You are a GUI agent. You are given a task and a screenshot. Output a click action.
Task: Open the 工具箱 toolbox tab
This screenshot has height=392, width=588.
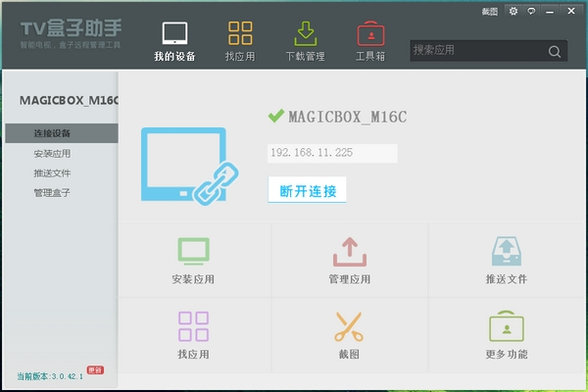pos(370,41)
